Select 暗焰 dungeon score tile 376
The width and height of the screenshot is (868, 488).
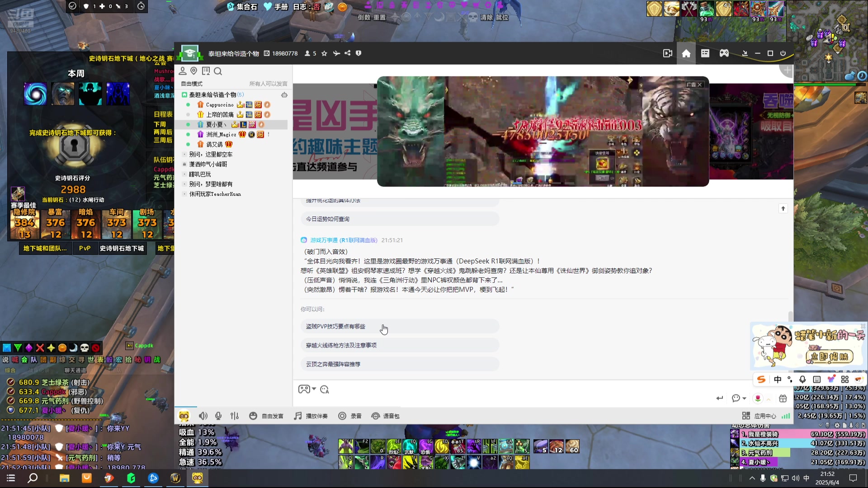[x=86, y=224]
